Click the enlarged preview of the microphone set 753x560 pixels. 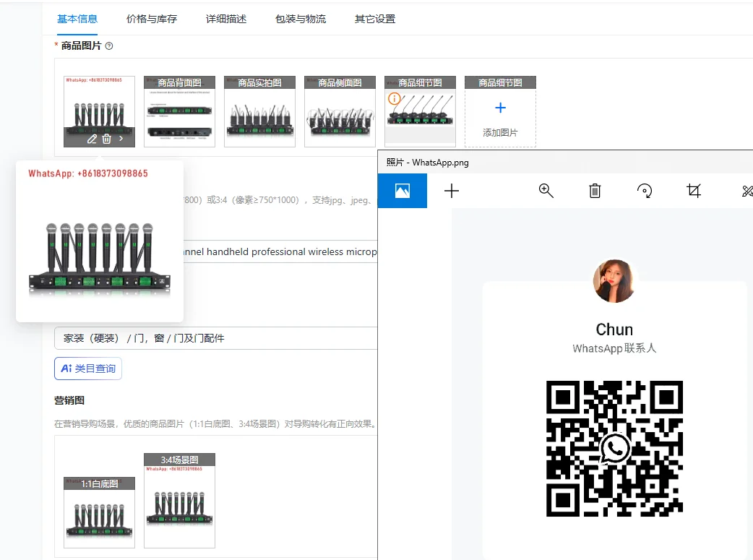100,241
